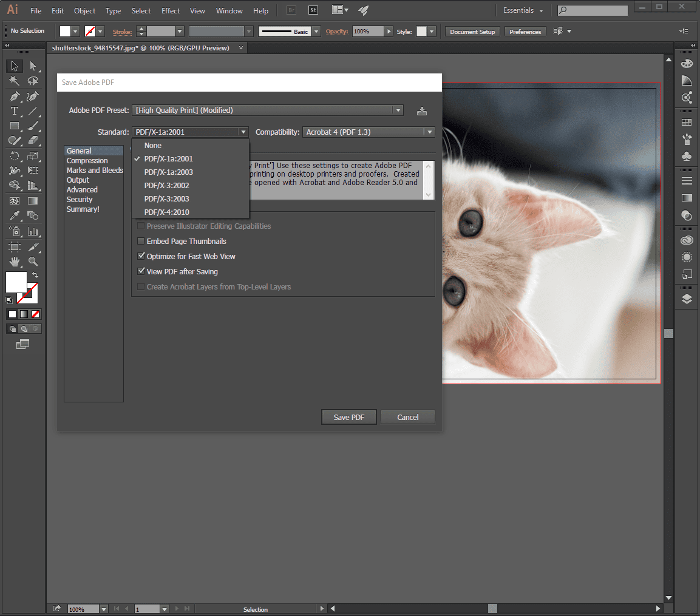Click the large Fill box in toolbar
The height and width of the screenshot is (616, 700).
pos(16,282)
